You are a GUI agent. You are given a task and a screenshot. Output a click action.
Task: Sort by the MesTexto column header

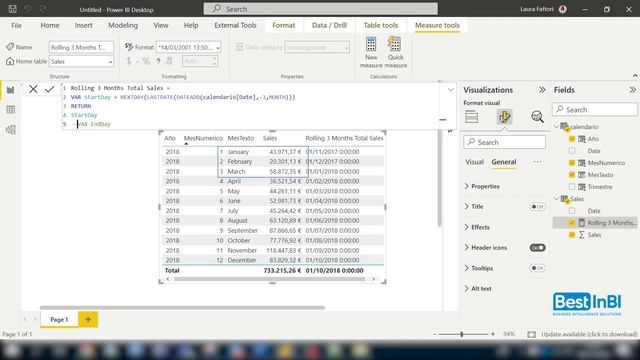(240, 138)
